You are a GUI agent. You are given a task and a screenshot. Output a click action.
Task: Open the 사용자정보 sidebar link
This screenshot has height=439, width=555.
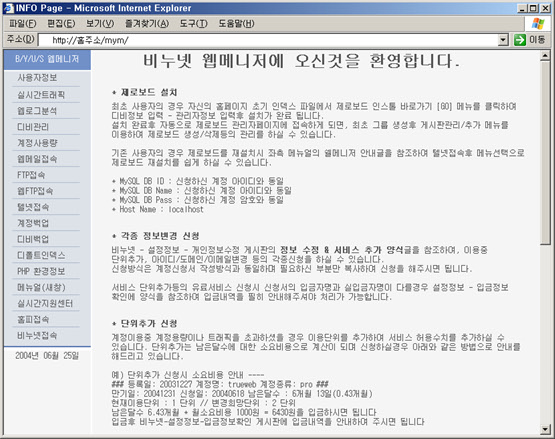tap(37, 78)
